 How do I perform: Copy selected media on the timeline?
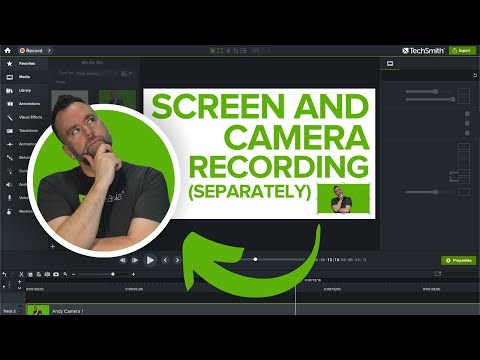point(30,274)
